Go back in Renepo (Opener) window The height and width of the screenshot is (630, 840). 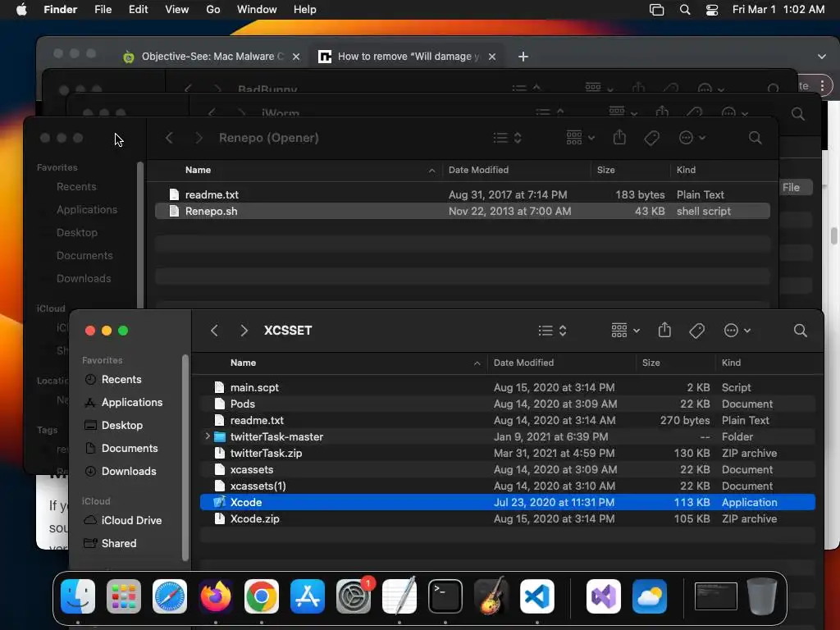(x=169, y=138)
